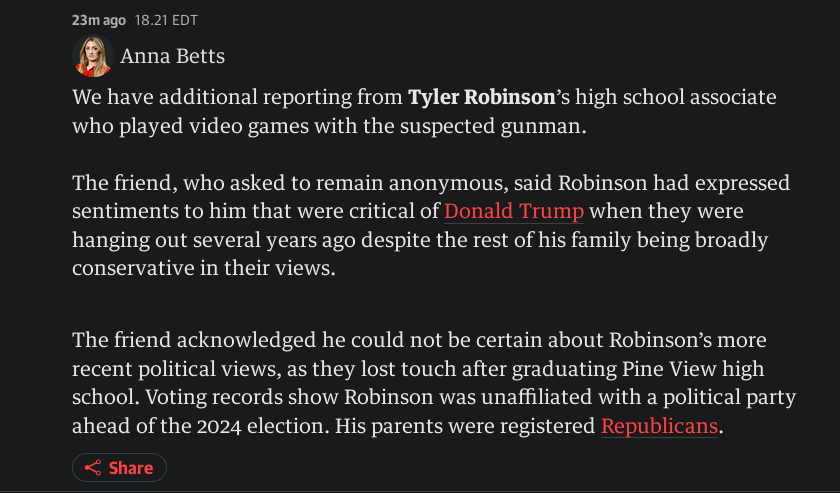This screenshot has width=840, height=493.
Task: Click the bold Tyler Robinson name
Action: [482, 97]
